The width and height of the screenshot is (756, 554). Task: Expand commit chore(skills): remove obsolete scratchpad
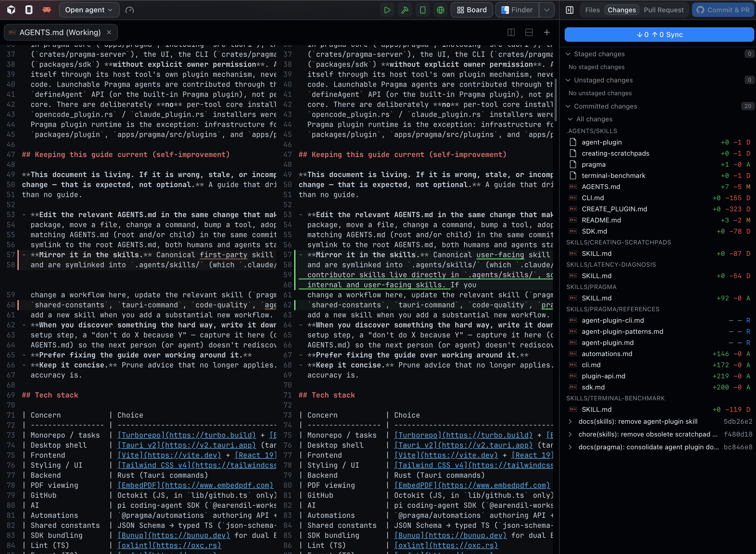[x=570, y=434]
